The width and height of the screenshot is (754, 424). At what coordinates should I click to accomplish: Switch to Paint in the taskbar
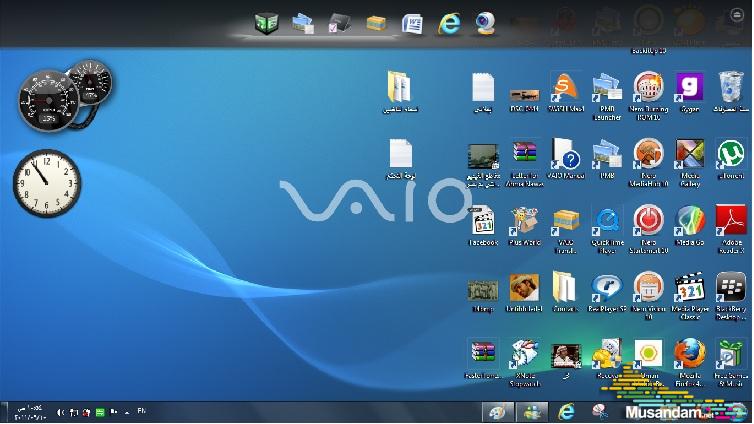pyautogui.click(x=498, y=412)
